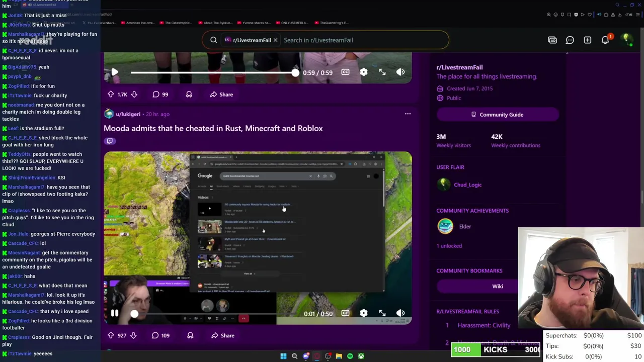Viewport: 644px width, 362px height.
Task: Share the Mooda post
Action: pyautogui.click(x=223, y=335)
